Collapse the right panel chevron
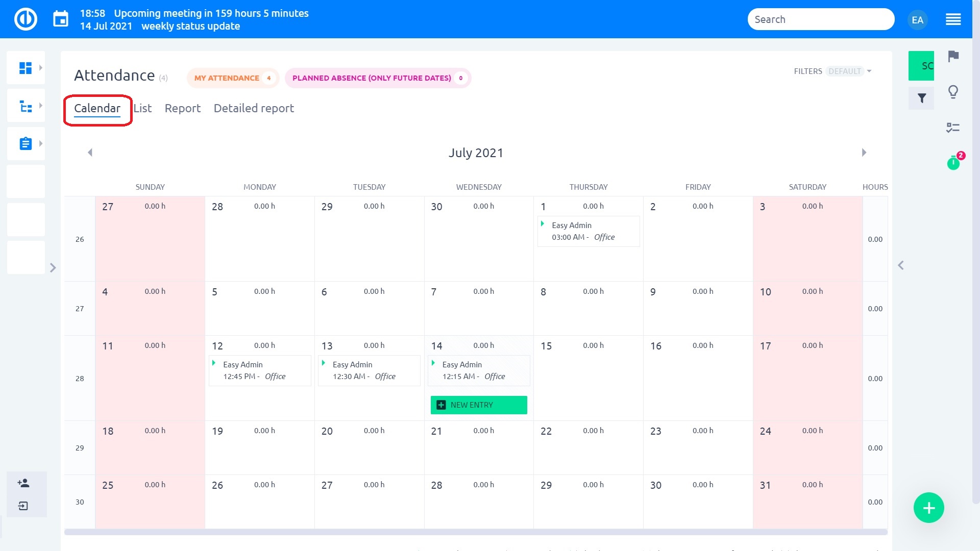Viewport: 980px width, 551px height. (x=901, y=265)
